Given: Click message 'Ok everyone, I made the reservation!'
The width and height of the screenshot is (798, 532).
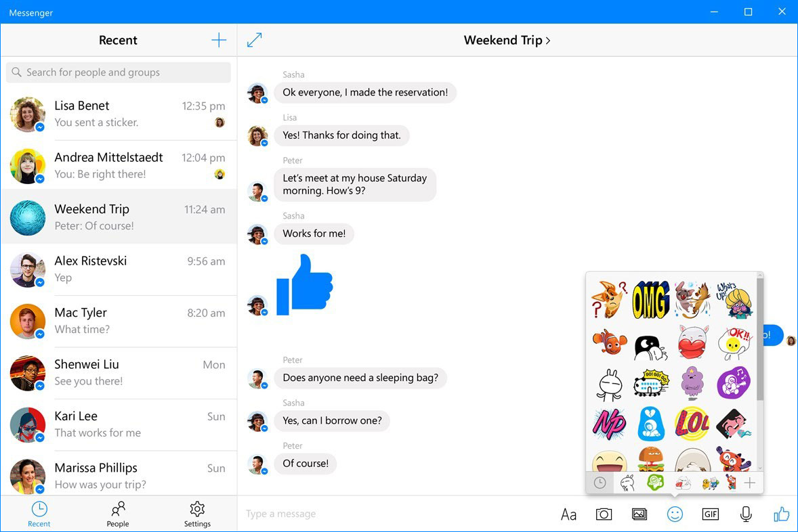Looking at the screenshot, I should coord(365,93).
